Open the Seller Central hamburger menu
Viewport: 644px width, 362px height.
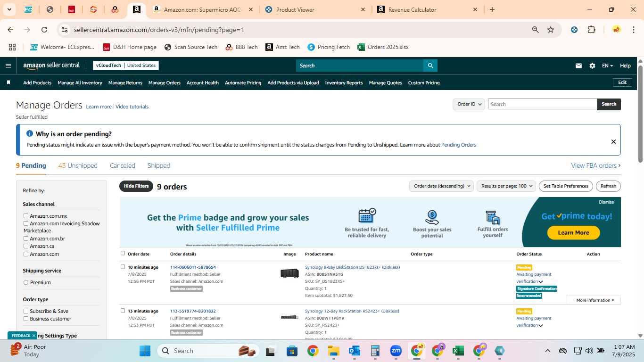point(8,66)
